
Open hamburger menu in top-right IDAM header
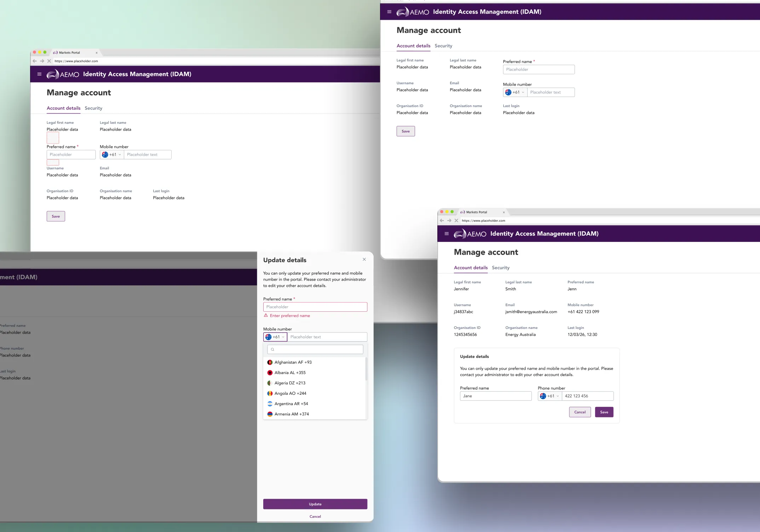coord(389,12)
